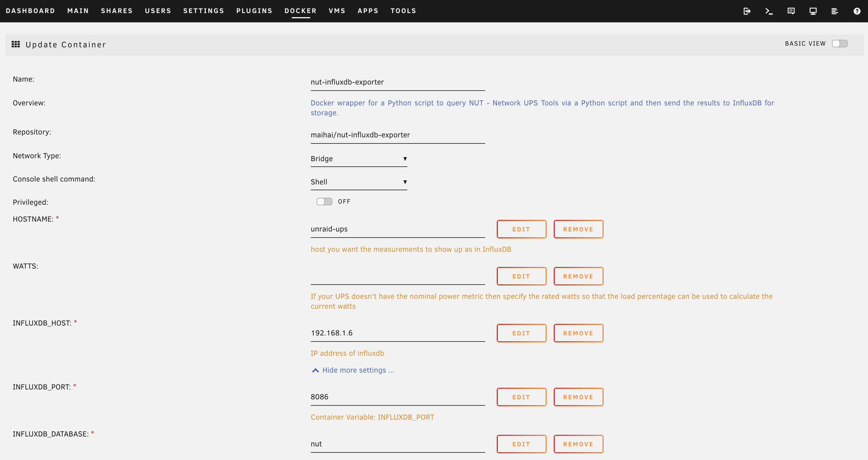868x460 pixels.
Task: Click the Repository input field
Action: tap(398, 135)
